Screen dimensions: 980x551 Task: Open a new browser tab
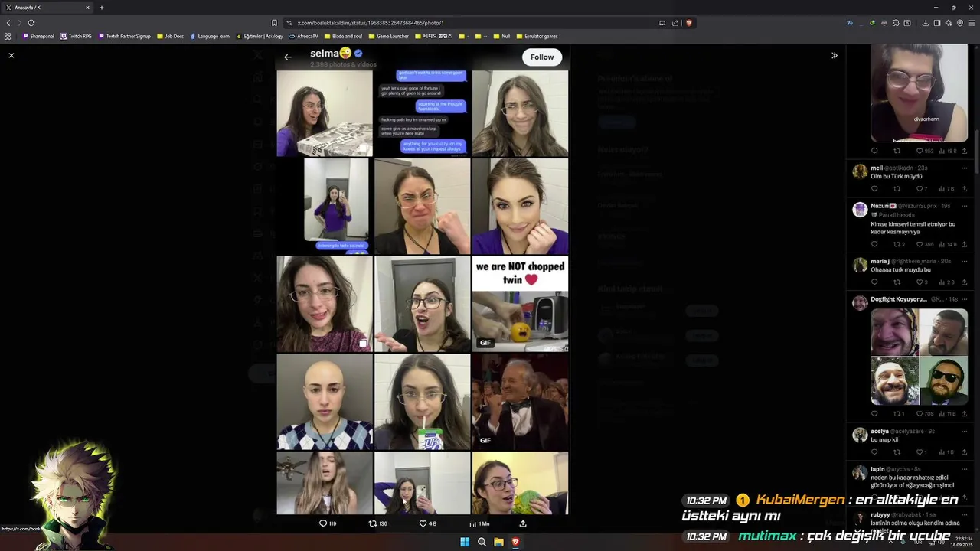tap(101, 8)
